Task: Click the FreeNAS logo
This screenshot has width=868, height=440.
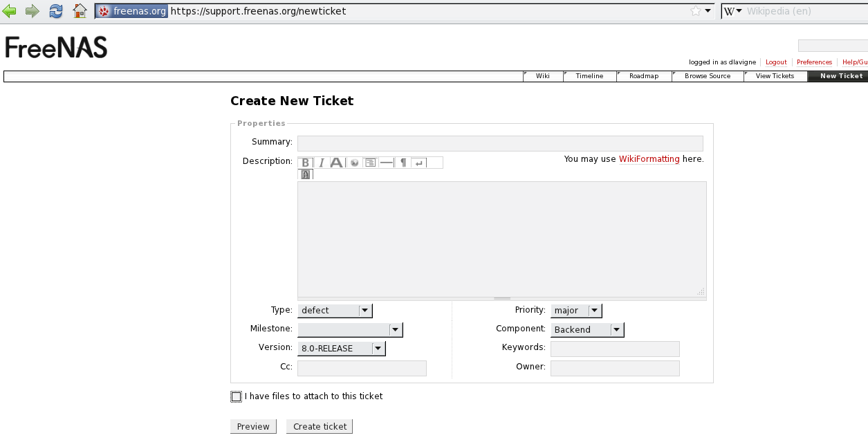Action: click(56, 47)
